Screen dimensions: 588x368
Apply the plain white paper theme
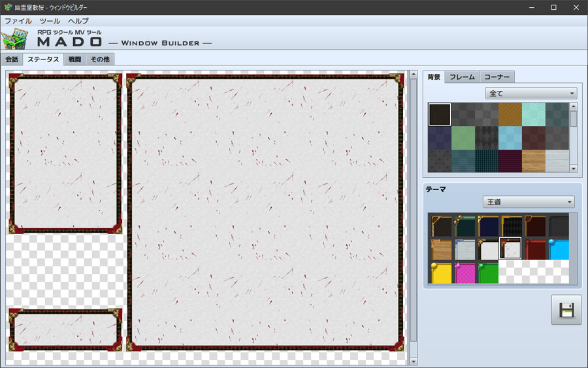pos(488,249)
